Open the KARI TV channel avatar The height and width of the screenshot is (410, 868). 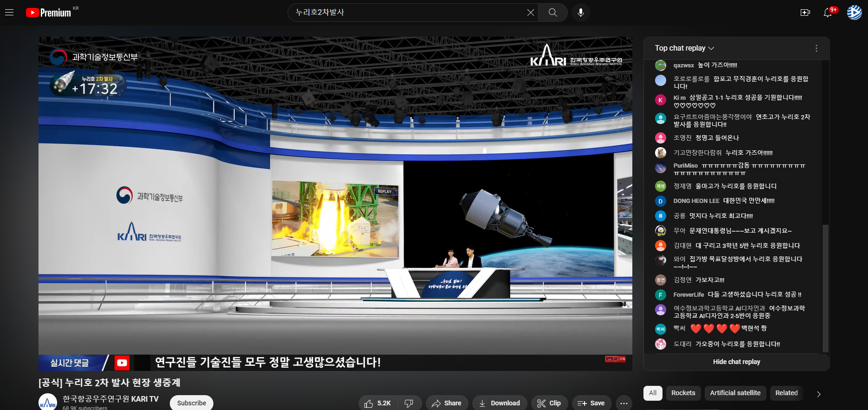[48, 403]
